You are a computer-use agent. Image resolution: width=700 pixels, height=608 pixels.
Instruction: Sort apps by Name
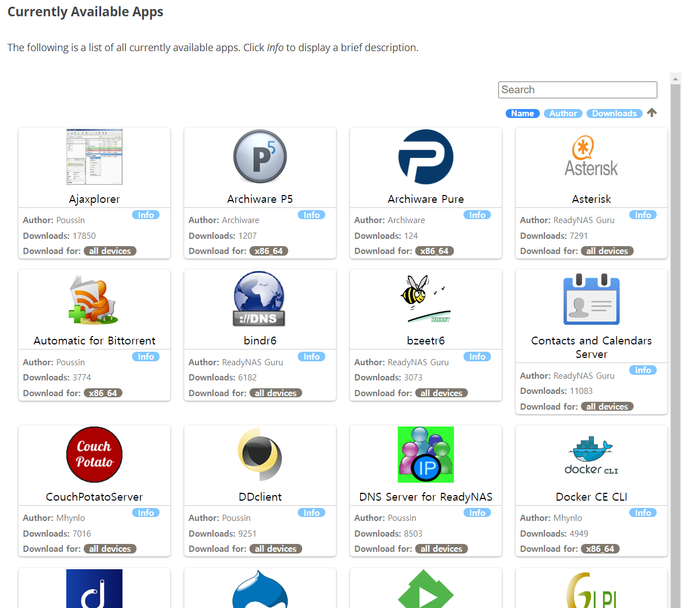522,114
